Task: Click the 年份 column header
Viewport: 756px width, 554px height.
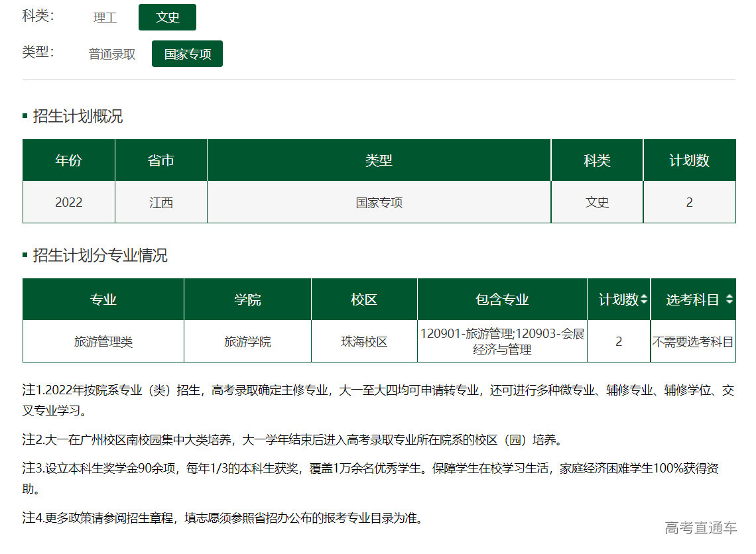Action: (68, 160)
